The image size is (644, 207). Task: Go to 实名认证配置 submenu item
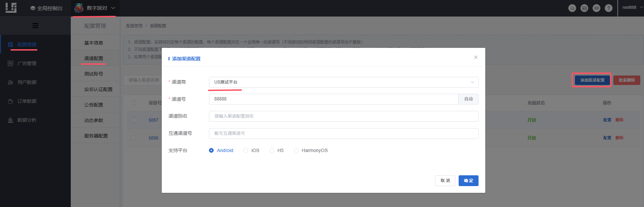pyautogui.click(x=98, y=89)
